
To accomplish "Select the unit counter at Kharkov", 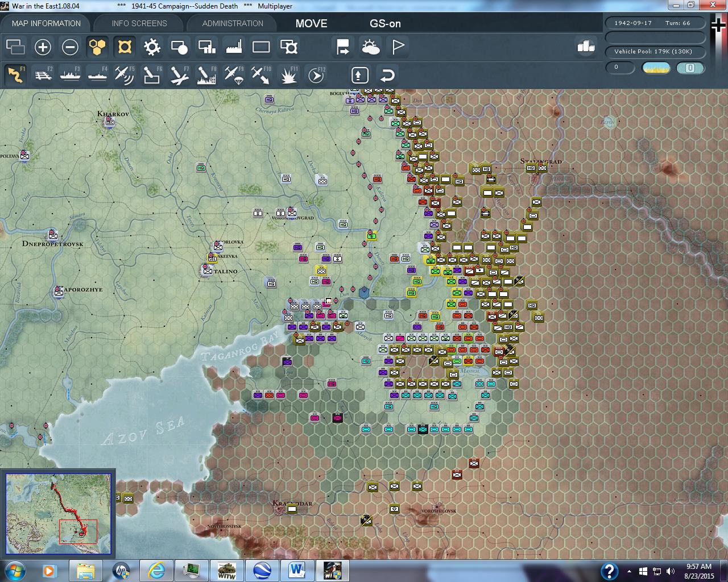I will (x=110, y=122).
